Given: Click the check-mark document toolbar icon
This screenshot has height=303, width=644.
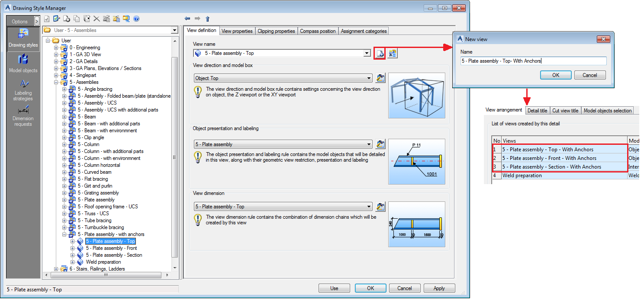Looking at the screenshot, I should coord(47,19).
